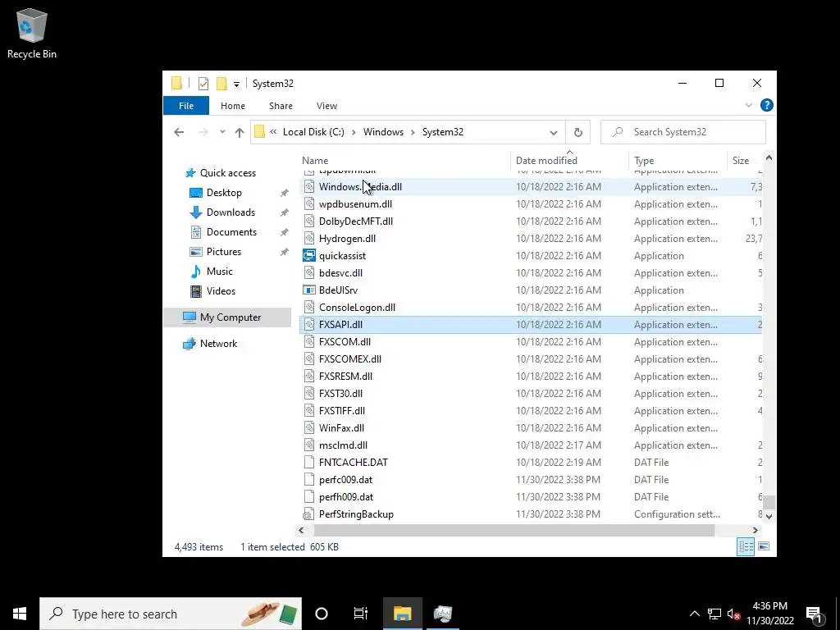Click Windows in the address bar path
The width and height of the screenshot is (840, 630).
tap(383, 132)
